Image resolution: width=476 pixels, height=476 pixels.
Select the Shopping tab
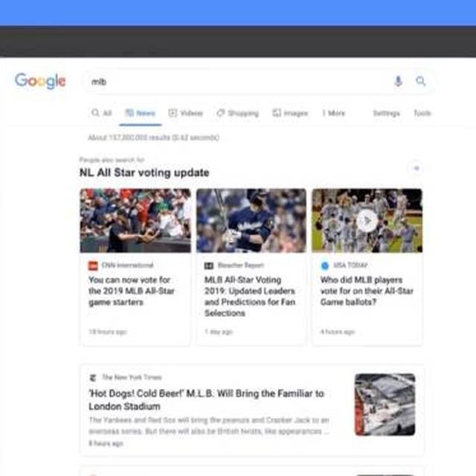[238, 113]
